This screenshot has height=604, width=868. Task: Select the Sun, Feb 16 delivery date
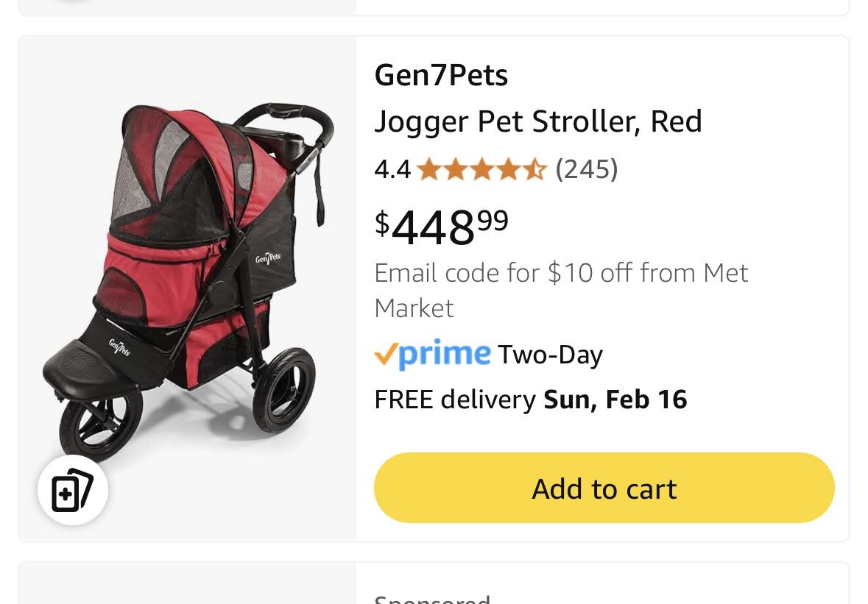(615, 398)
